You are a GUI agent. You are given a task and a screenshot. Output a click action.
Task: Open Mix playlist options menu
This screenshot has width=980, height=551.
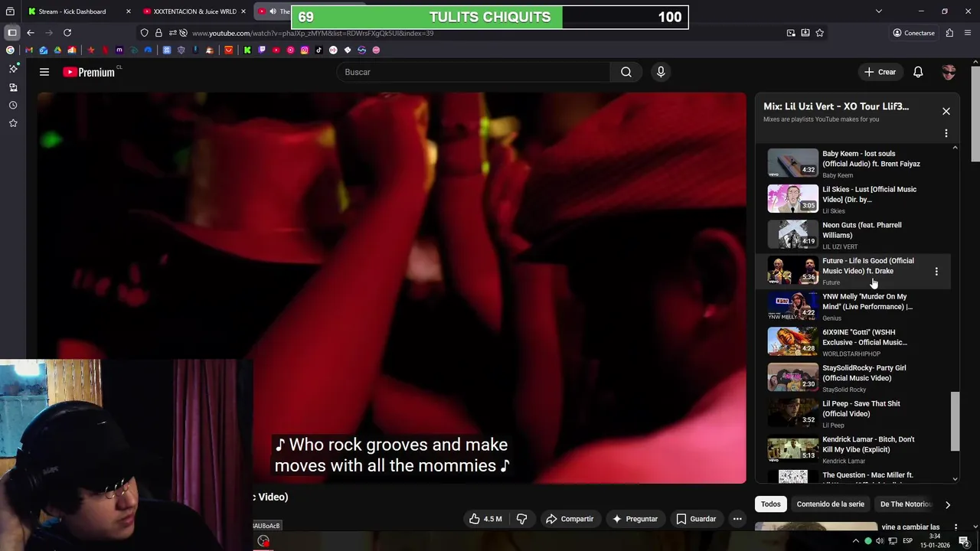[946, 133]
